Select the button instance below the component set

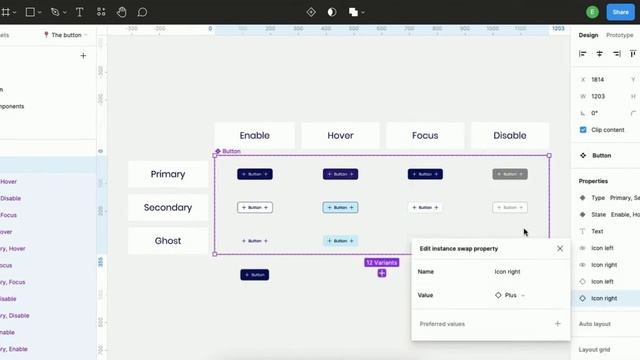click(255, 275)
